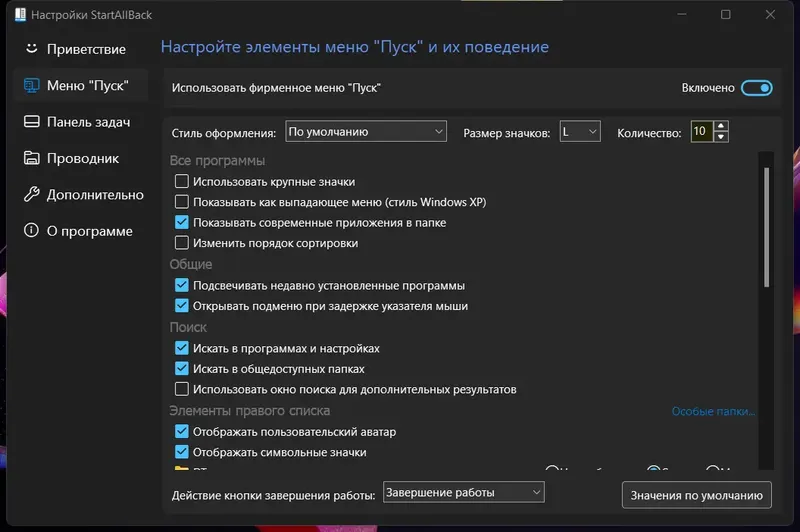This screenshot has height=532, width=800.
Task: Increase Количество value with up arrow
Action: 720,126
